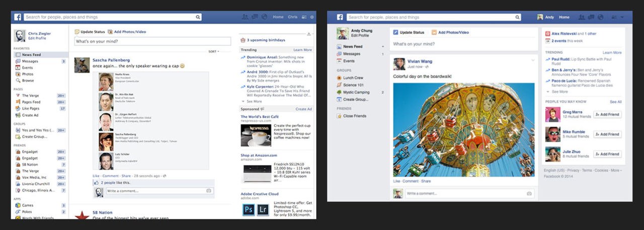The image size is (644, 230).
Task: Click Share under Sascha Pallenberg's post
Action: tap(126, 176)
